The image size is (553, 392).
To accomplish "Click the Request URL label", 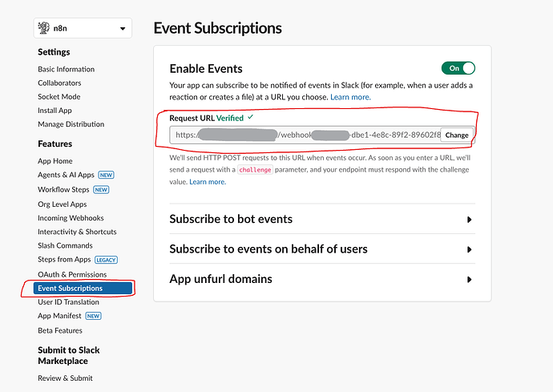I will coord(192,118).
